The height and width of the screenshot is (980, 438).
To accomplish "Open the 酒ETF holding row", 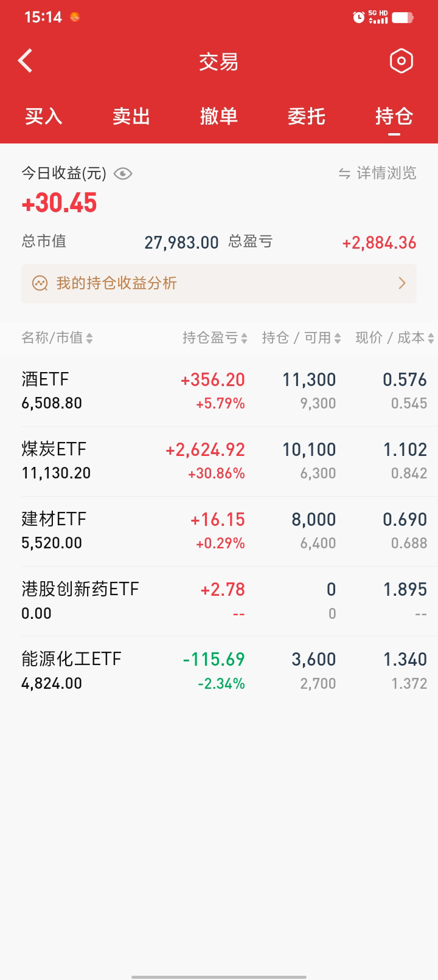I will [219, 391].
